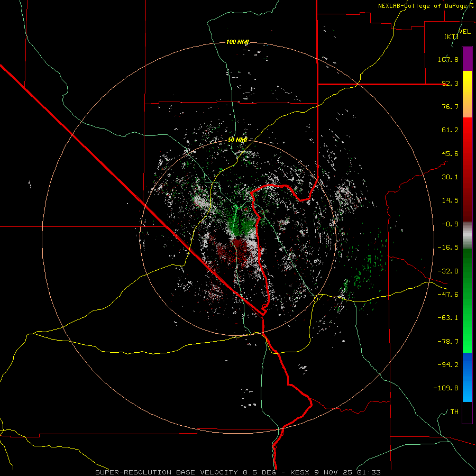Click the VEL legend title
The height and width of the screenshot is (476, 476).
coord(464,31)
